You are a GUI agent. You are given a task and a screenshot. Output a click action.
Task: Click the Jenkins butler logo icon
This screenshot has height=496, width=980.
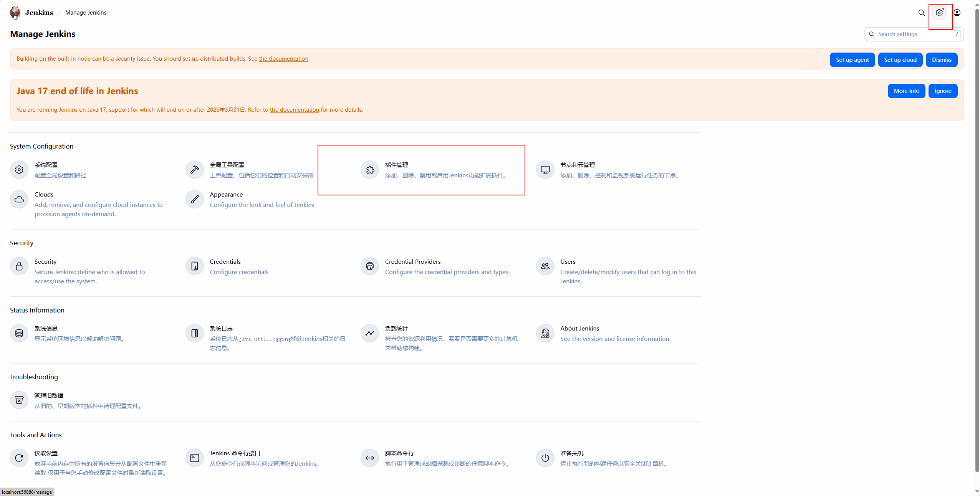point(15,12)
